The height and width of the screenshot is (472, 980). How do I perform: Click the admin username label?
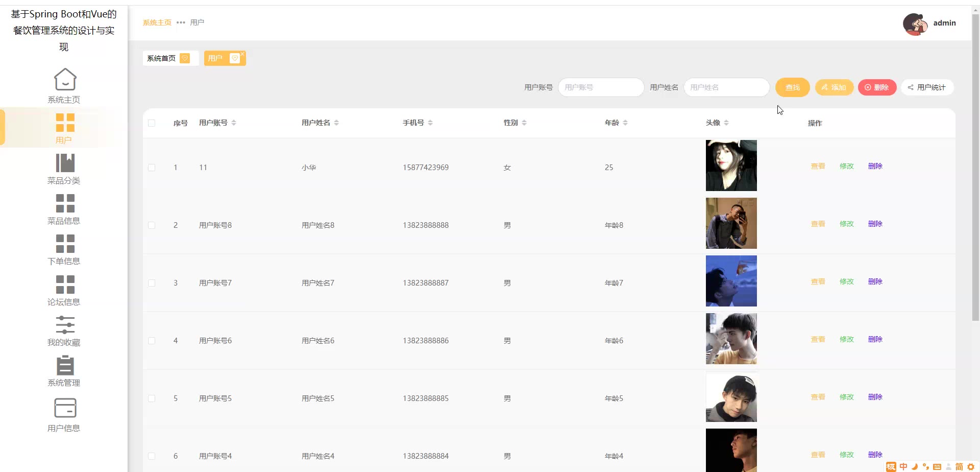(x=944, y=23)
